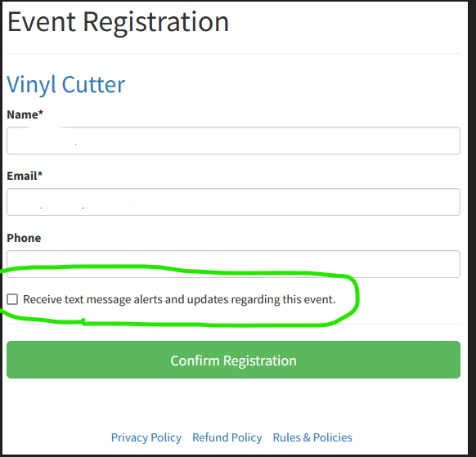476x457 pixels.
Task: Click the word 'Registration' in the page heading
Action: (x=156, y=23)
